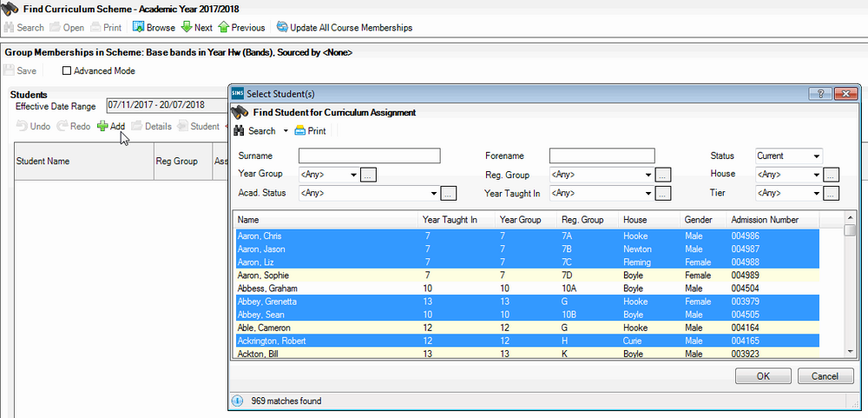Click into the Surname field
Screen dimensions: 868x418
pyautogui.click(x=369, y=156)
